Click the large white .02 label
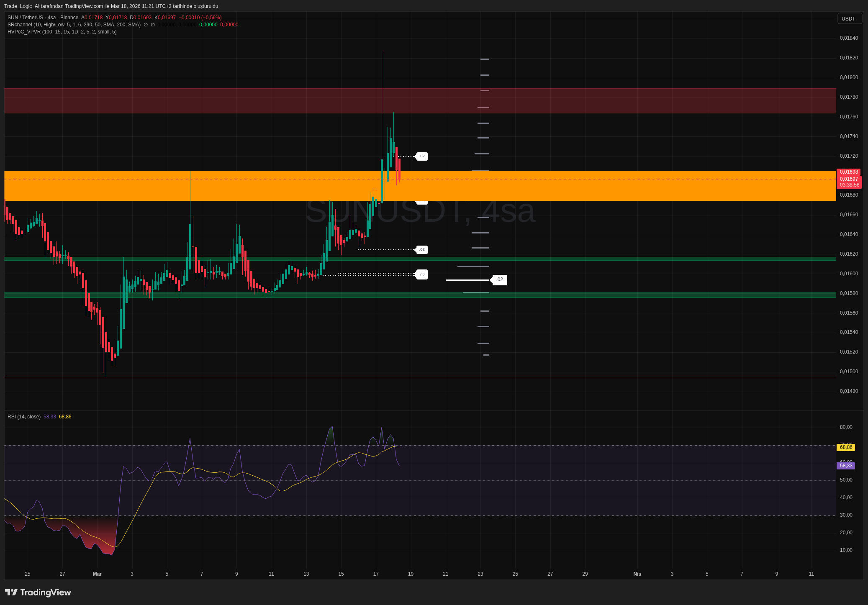This screenshot has height=605, width=868. point(499,280)
